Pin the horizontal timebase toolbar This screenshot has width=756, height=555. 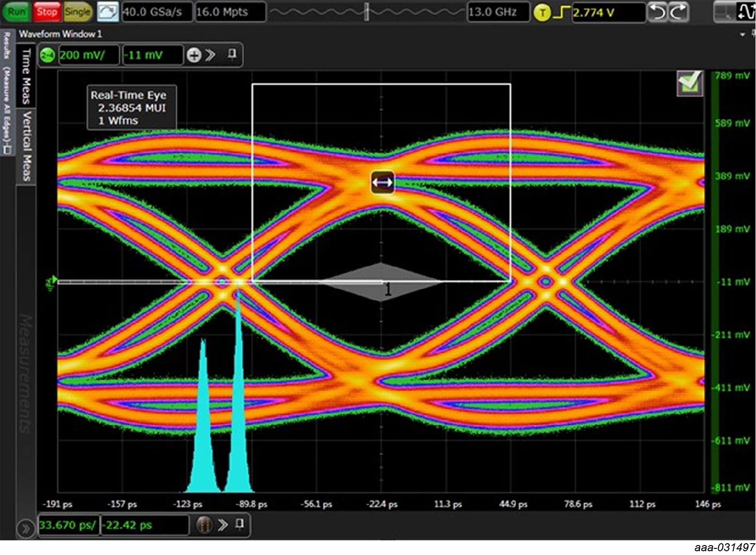[x=240, y=524]
